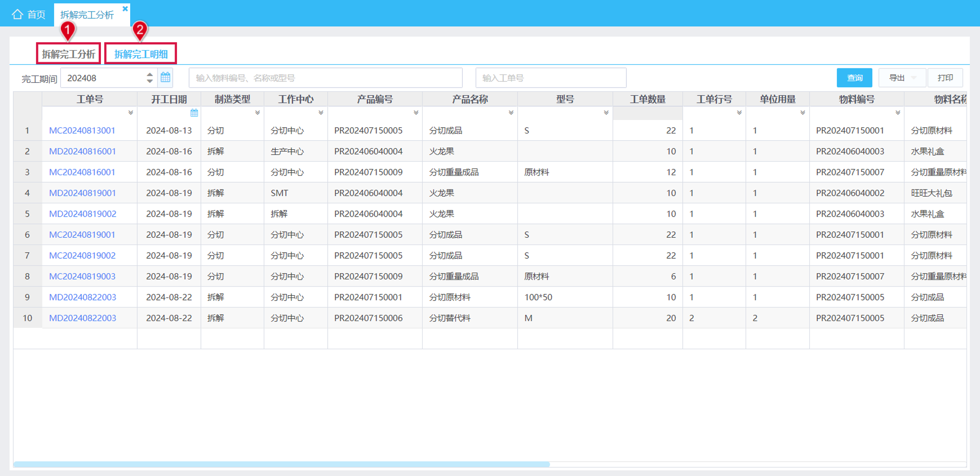980x476 pixels.
Task: Open work order MC20240819003
Action: (82, 276)
